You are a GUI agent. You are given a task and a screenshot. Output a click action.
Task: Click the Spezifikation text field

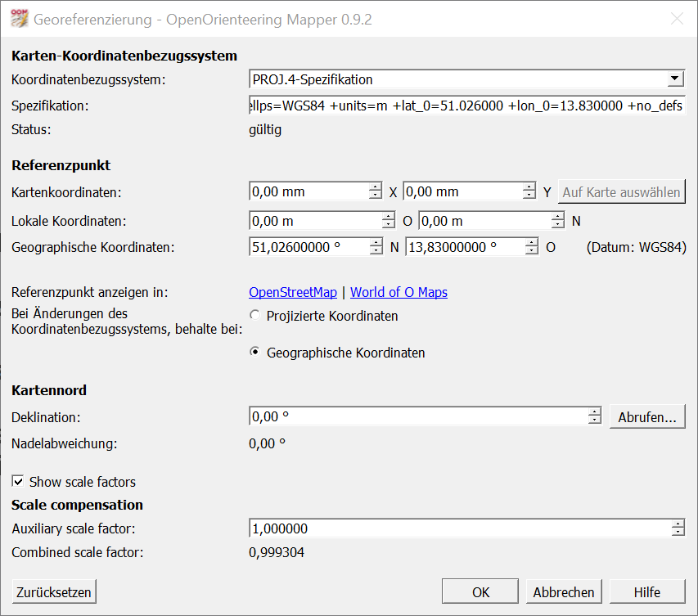[466, 106]
